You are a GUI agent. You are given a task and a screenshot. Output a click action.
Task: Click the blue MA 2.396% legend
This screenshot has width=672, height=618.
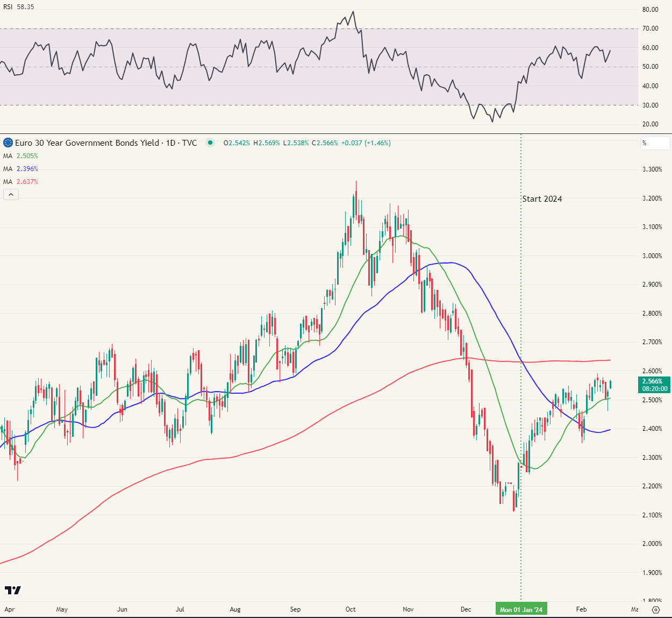click(20, 169)
